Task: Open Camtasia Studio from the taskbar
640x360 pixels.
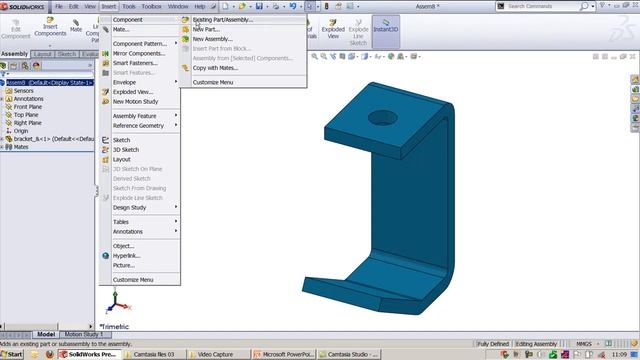Action: click(x=349, y=354)
